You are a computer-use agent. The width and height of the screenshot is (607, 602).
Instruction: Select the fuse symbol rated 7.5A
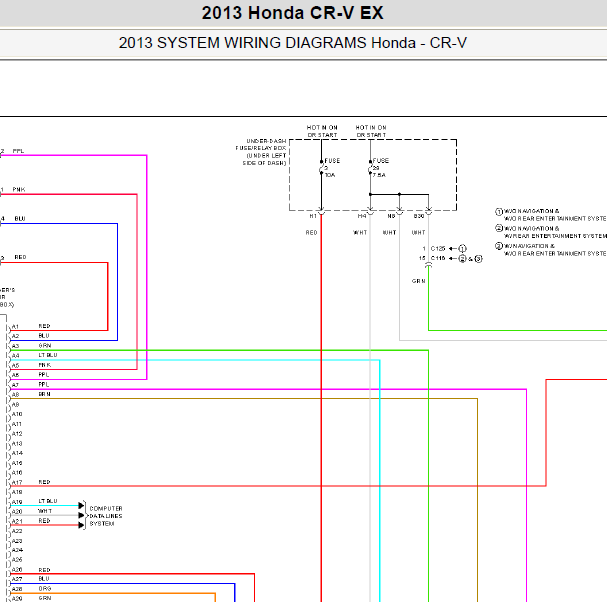click(x=370, y=168)
